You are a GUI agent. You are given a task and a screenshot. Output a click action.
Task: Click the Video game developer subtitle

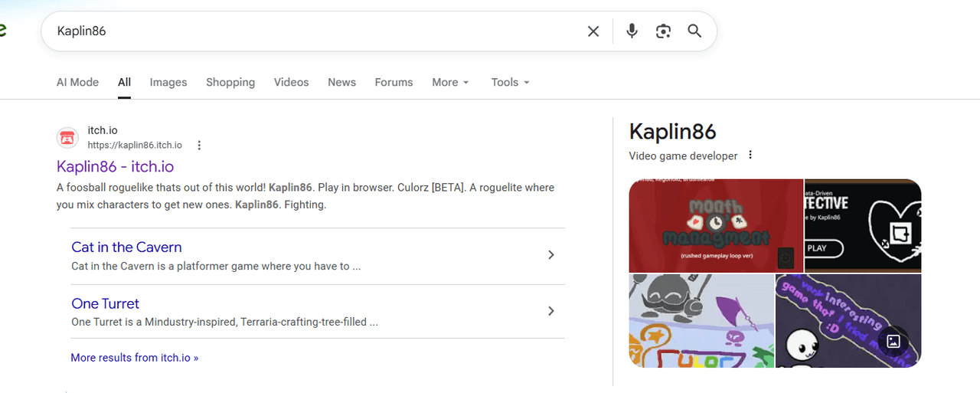click(x=683, y=156)
